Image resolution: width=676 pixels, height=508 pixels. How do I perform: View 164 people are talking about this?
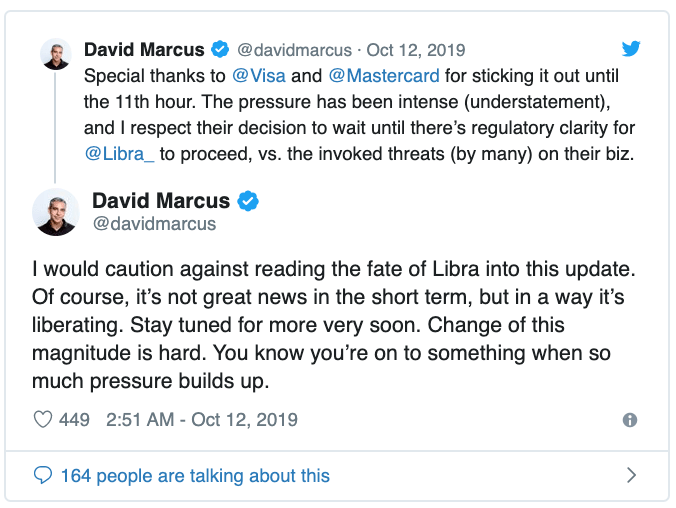coord(195,476)
